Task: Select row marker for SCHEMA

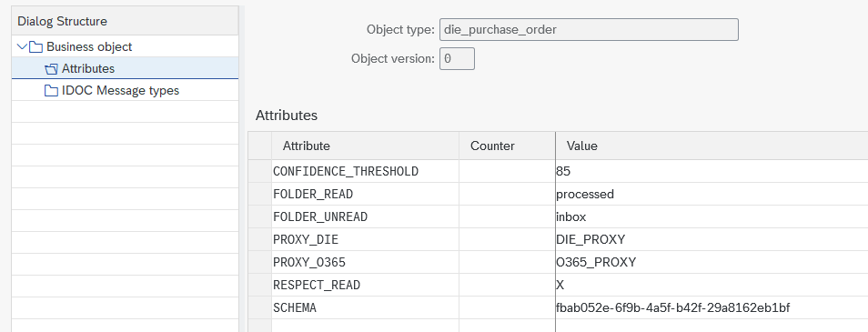Action: pyautogui.click(x=259, y=307)
